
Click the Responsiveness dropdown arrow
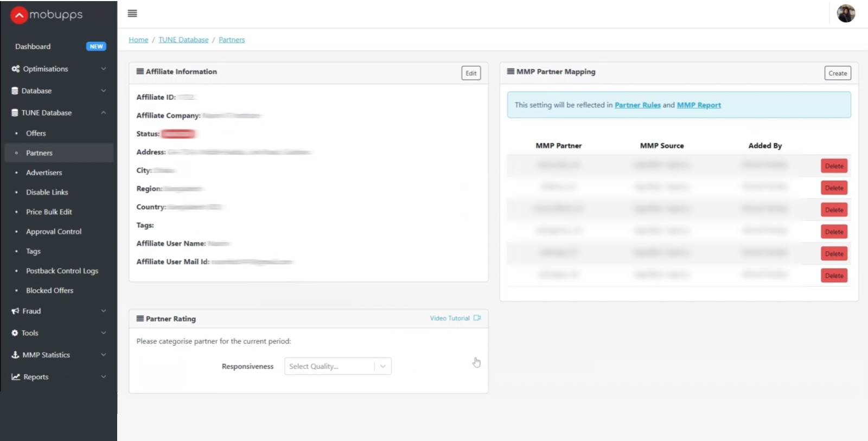coord(383,366)
